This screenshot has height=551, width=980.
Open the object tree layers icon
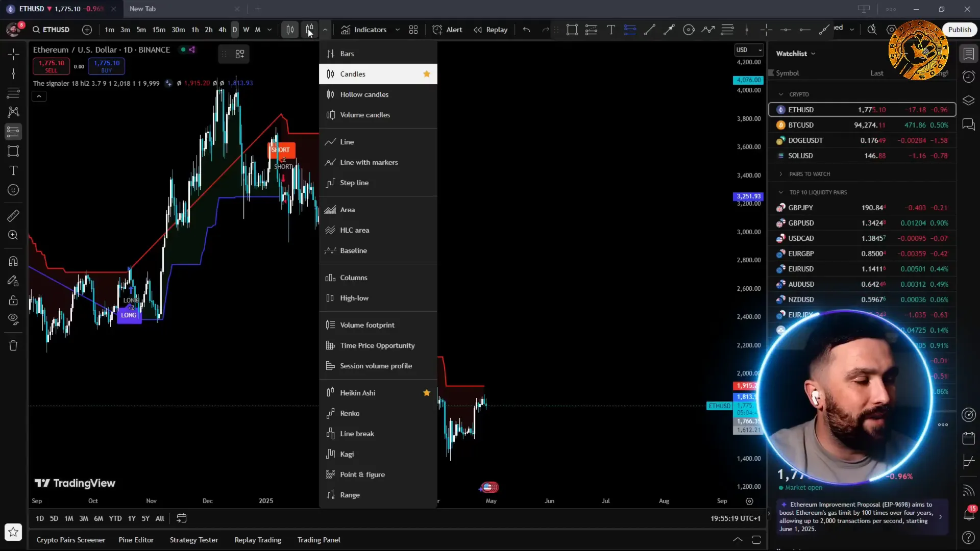968,100
